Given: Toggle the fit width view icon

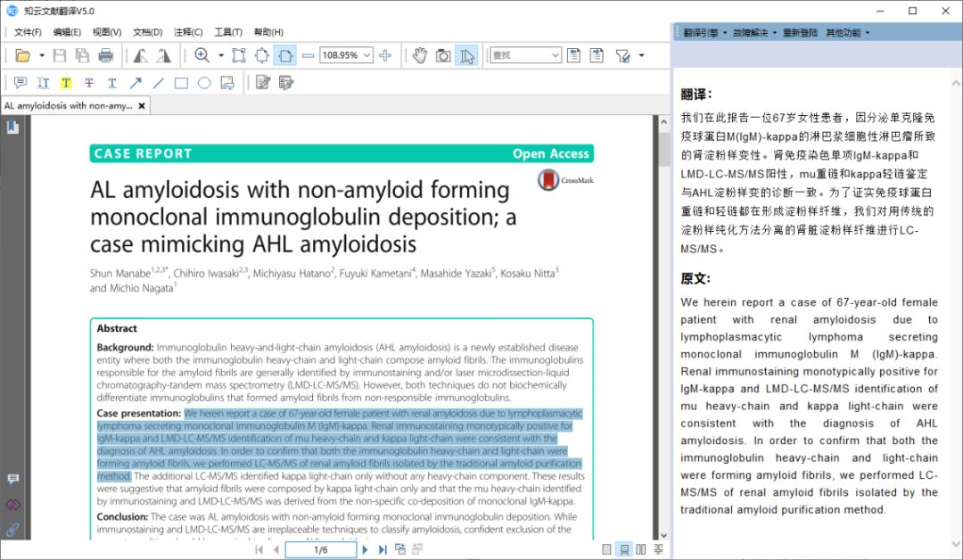Looking at the screenshot, I should click(x=285, y=56).
